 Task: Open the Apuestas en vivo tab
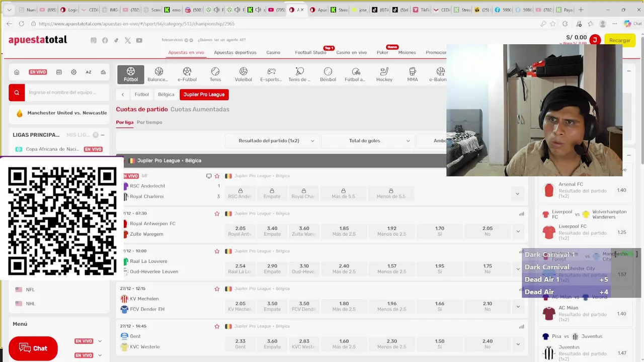(x=186, y=52)
